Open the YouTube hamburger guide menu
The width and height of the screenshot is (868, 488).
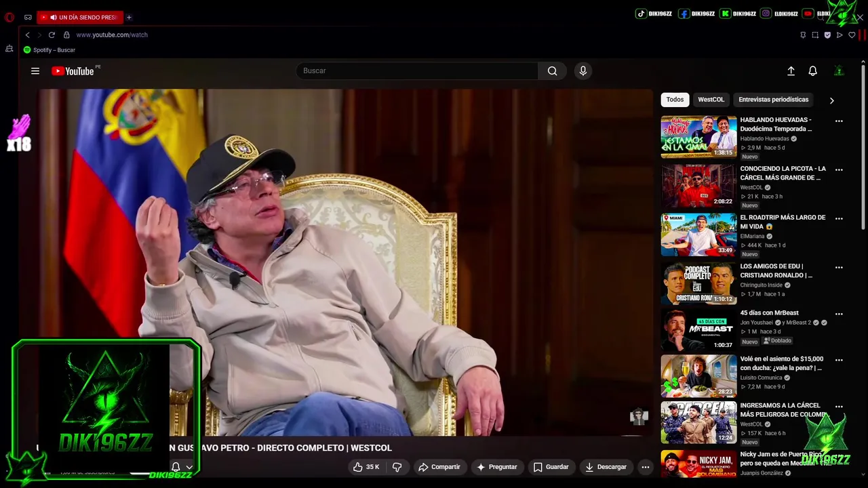(35, 70)
